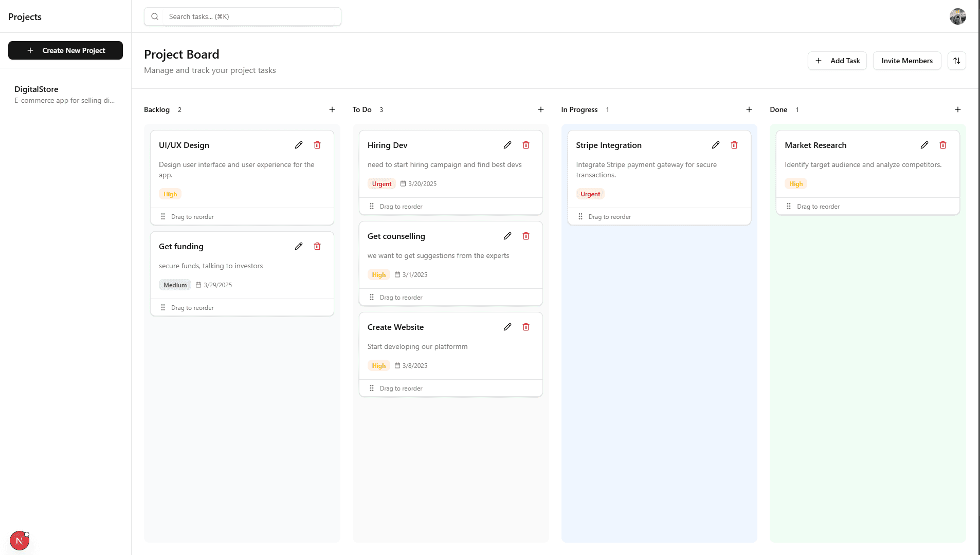Click High badge on Market Research
The height and width of the screenshot is (555, 980).
click(796, 183)
